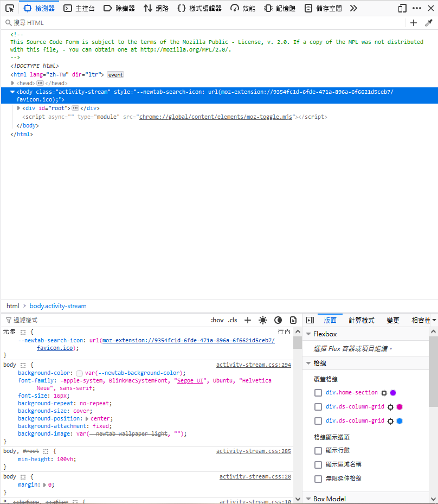Expand the head ellipsis badge

[40, 83]
